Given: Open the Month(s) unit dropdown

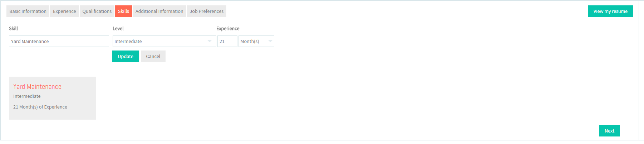Looking at the screenshot, I should point(256,41).
